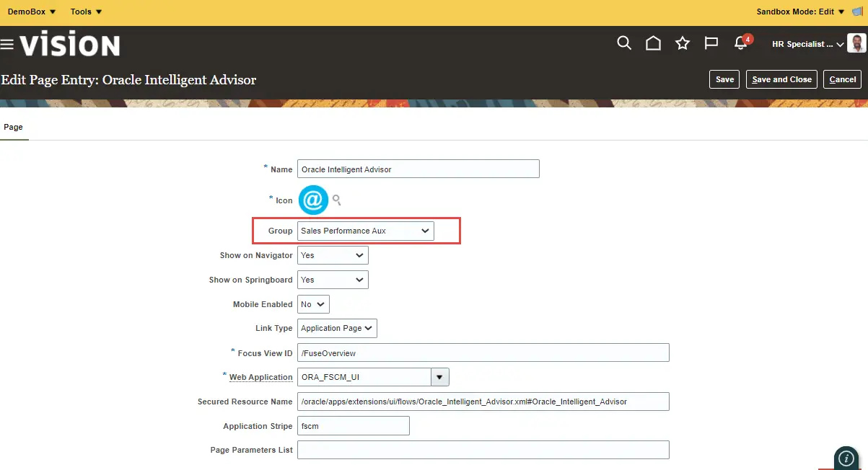Click the 'Group' field label
Screen dimensions: 868x470
point(281,231)
